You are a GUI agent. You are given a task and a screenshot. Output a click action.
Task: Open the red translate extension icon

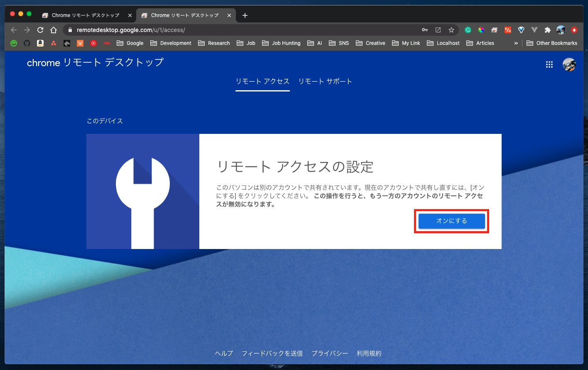pyautogui.click(x=508, y=30)
